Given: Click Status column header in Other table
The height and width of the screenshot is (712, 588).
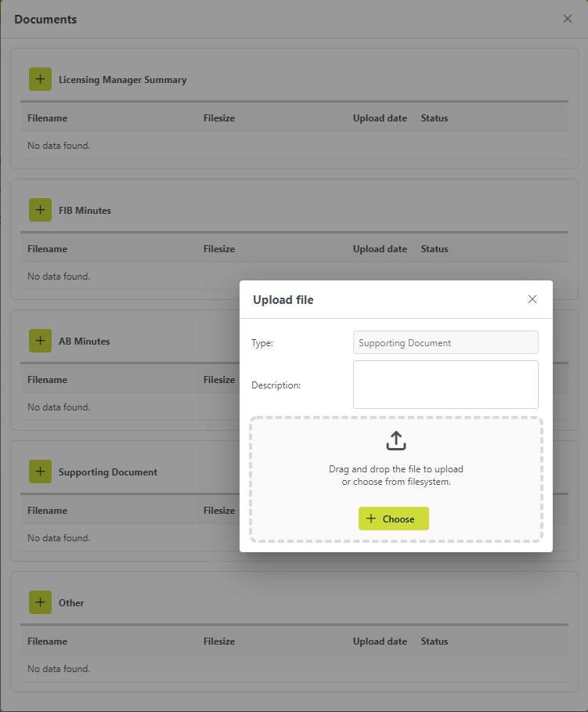Looking at the screenshot, I should coord(434,642).
